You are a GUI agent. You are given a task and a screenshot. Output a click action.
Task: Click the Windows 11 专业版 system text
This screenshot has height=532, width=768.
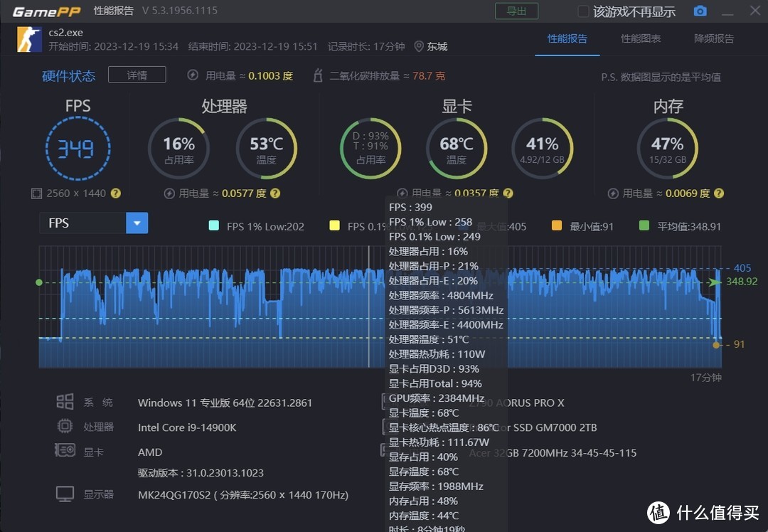225,403
